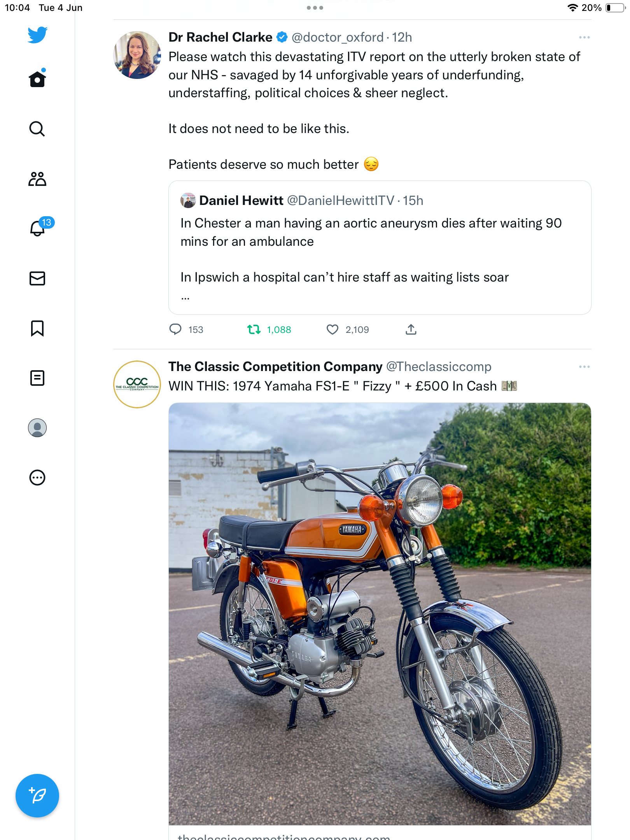The height and width of the screenshot is (840, 630).
Task: Open the quoted Daniel Hewitt tweet
Action: [x=380, y=247]
